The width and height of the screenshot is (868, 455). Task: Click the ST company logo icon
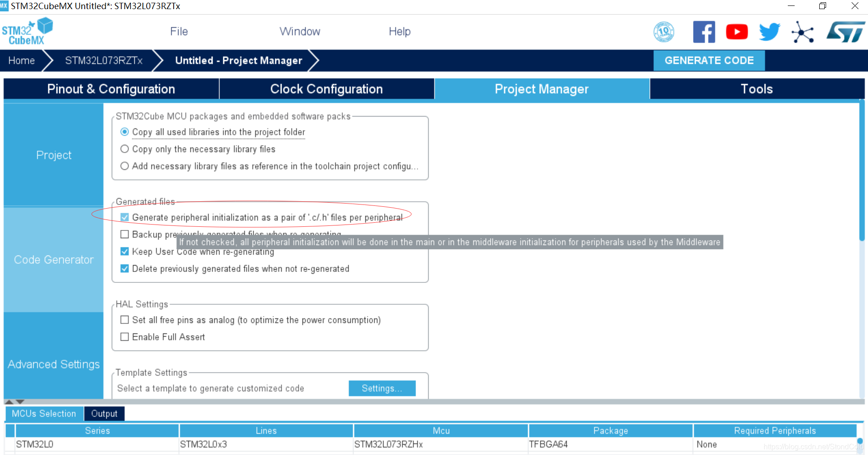tap(846, 32)
